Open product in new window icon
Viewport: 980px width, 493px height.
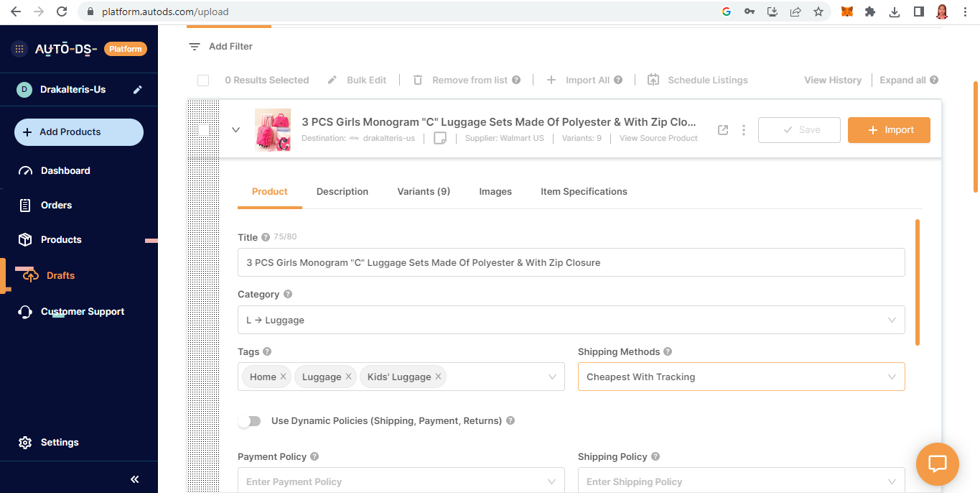(x=723, y=130)
